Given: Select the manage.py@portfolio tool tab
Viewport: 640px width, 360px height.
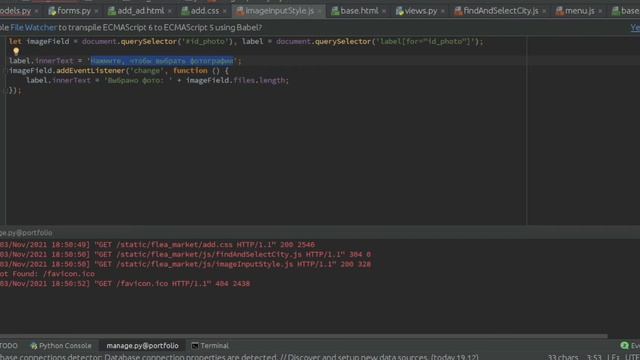Looking at the screenshot, I should (x=142, y=346).
